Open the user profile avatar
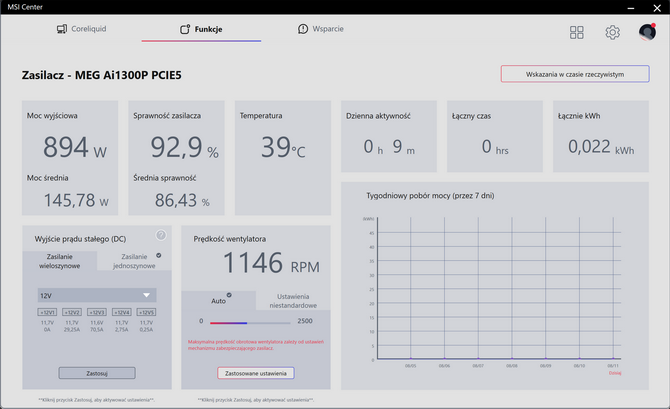This screenshot has width=670, height=409. pyautogui.click(x=647, y=32)
